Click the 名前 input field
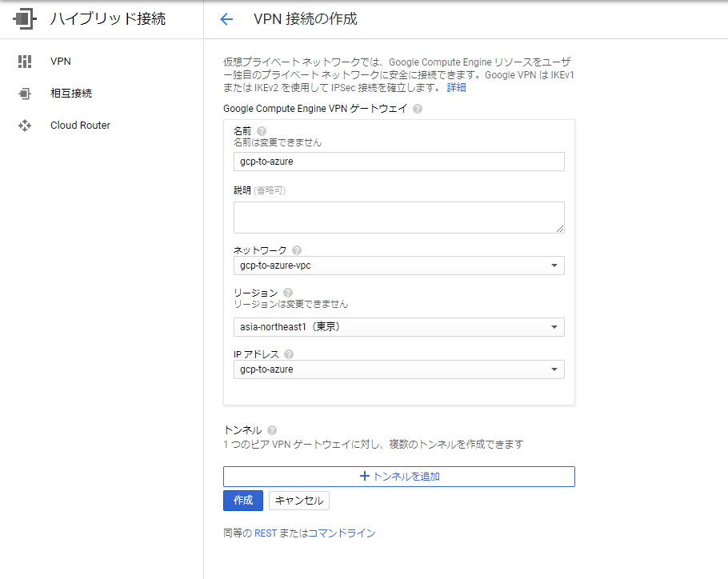The height and width of the screenshot is (579, 728). pyautogui.click(x=399, y=162)
